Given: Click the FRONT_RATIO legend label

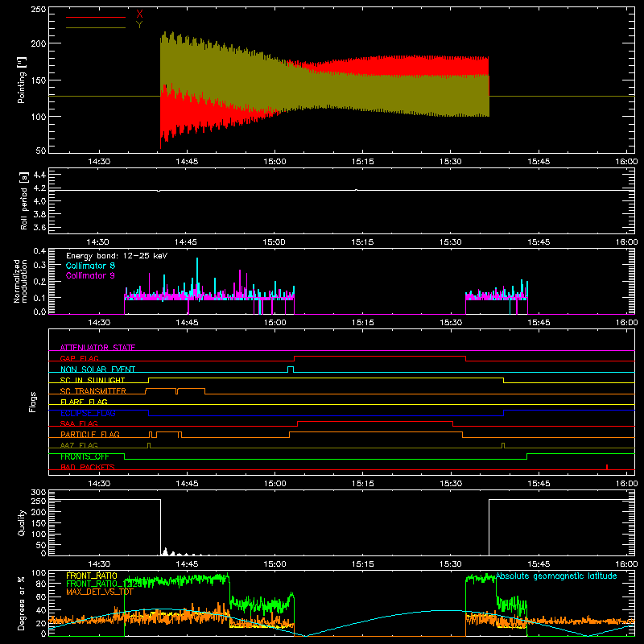Looking at the screenshot, I should click(x=92, y=576).
